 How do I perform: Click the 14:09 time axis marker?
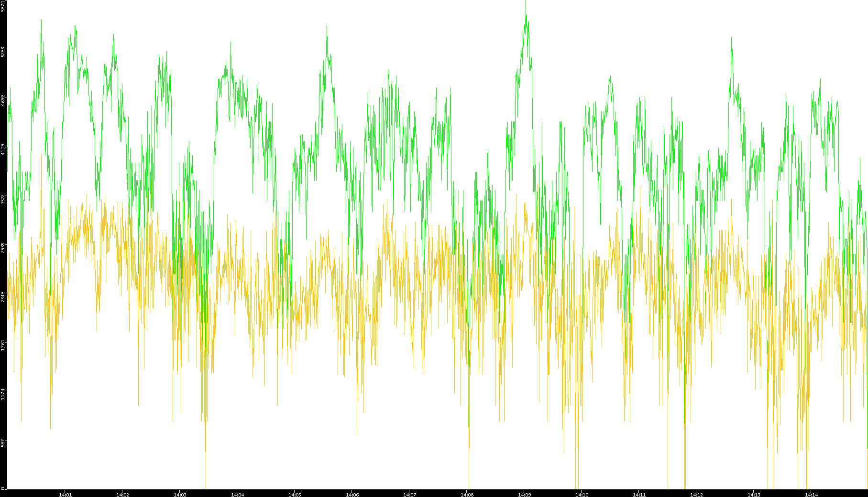tap(524, 494)
